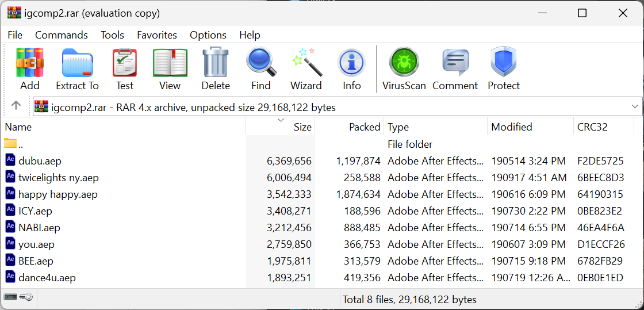
Task: Open the View file tool
Action: pos(170,63)
